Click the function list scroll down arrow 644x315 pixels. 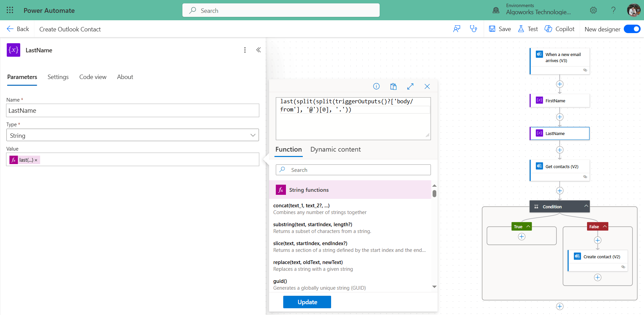(434, 287)
